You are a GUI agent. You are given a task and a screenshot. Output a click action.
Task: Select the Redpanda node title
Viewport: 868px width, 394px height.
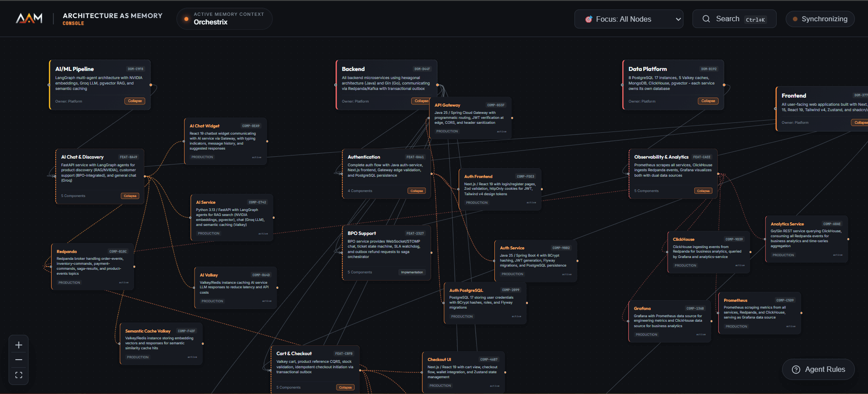coord(66,252)
